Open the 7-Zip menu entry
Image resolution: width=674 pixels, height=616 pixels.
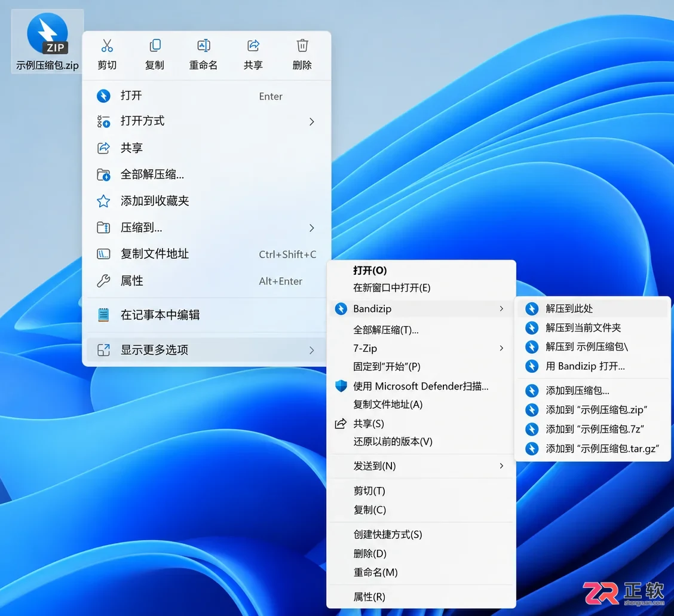[421, 348]
